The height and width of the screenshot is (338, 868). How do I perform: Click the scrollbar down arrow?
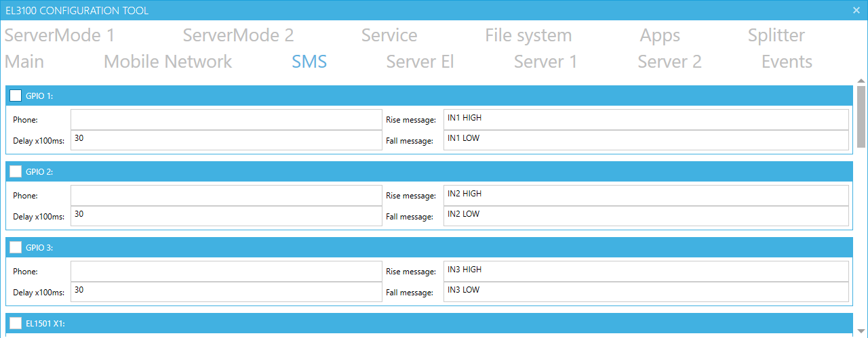861,331
